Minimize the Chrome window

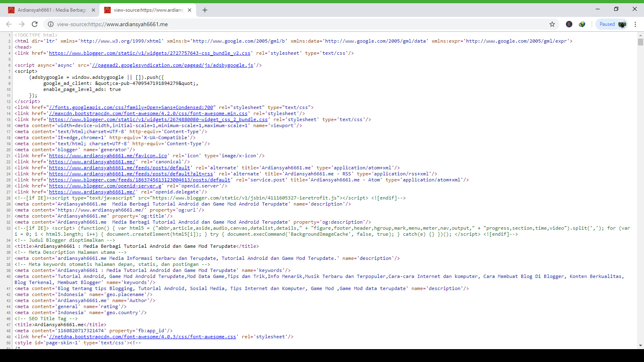(598, 9)
